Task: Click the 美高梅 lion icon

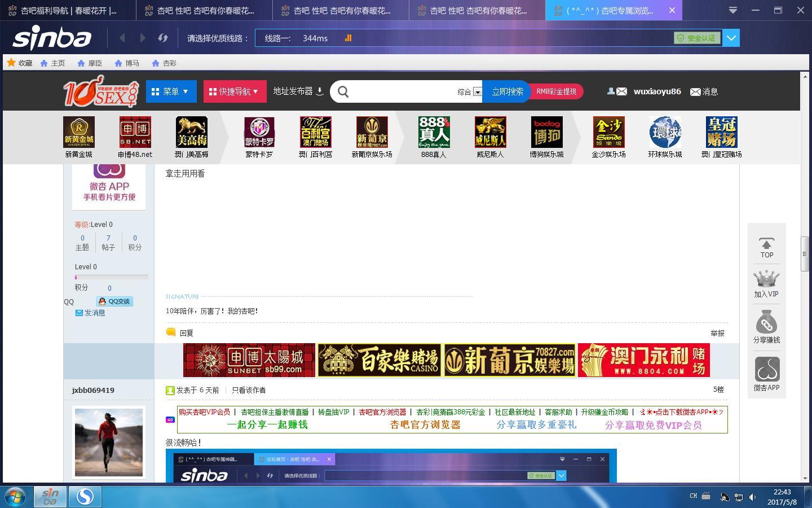Action: tap(192, 132)
